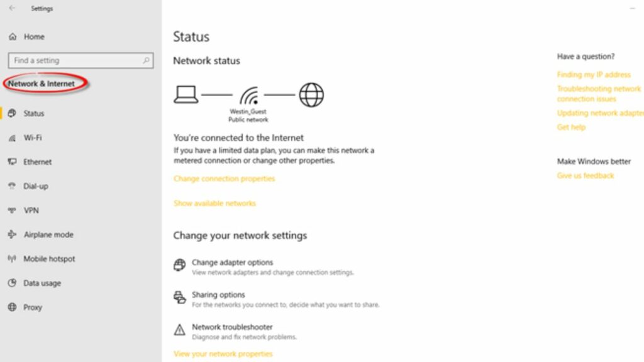
Task: Open Change connection properties
Action: [224, 178]
